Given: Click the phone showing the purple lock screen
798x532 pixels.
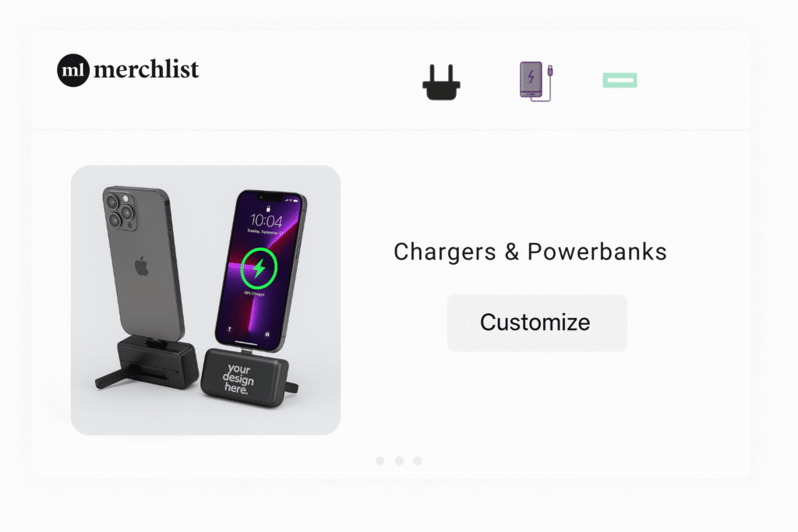Looking at the screenshot, I should click(260, 270).
